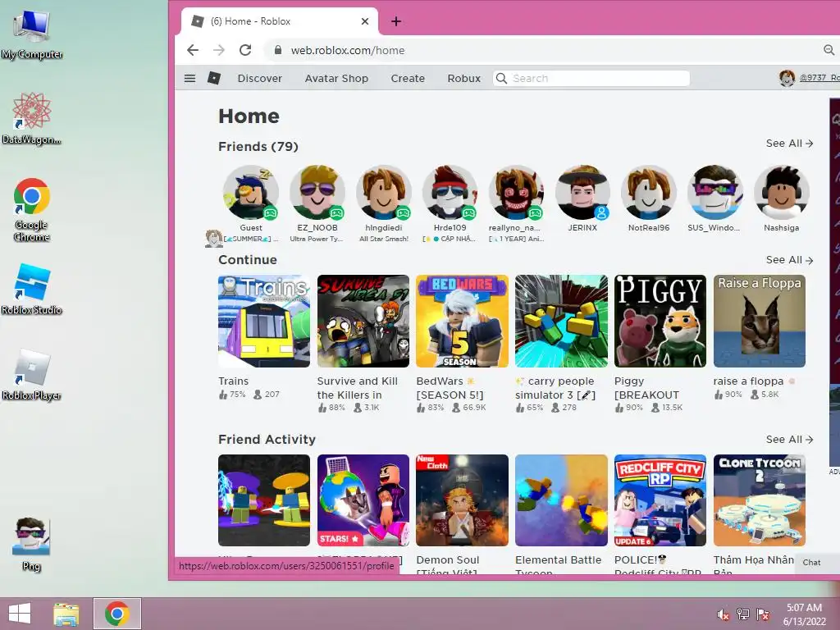Click the Chrome taskbar button
Screen dimensions: 840x630
[x=117, y=614]
